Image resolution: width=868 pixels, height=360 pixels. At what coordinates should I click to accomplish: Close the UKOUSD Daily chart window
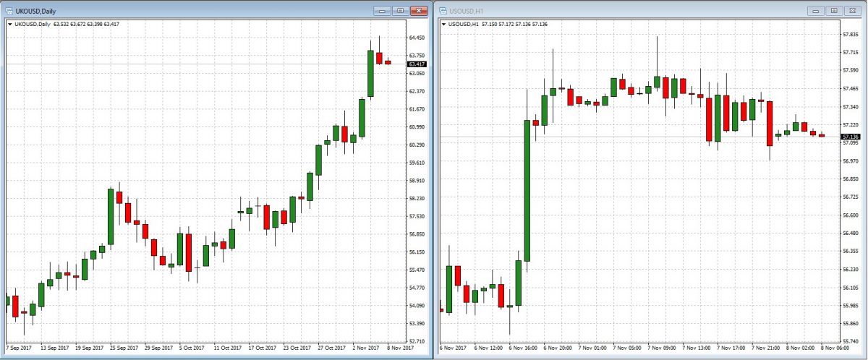point(418,11)
